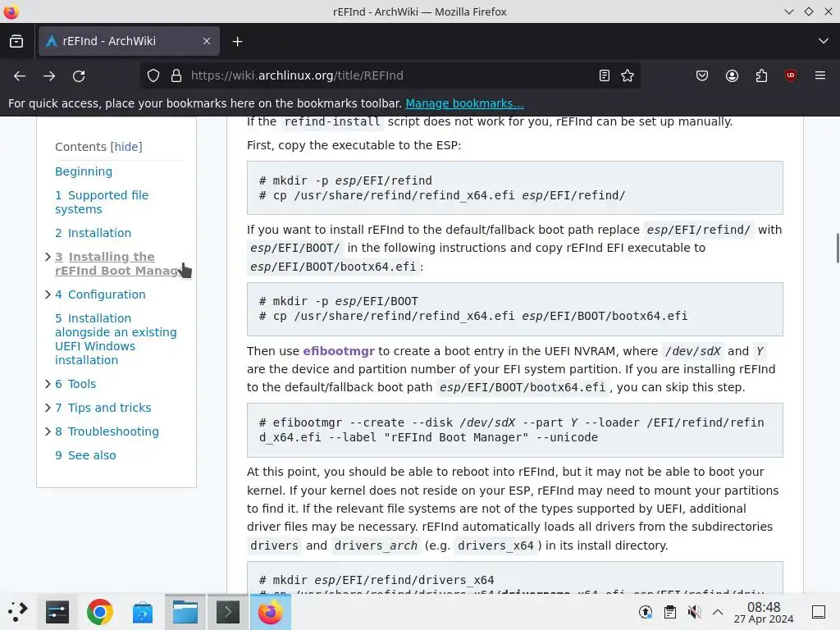The height and width of the screenshot is (630, 840).
Task: Open a new tab
Action: 237,41
